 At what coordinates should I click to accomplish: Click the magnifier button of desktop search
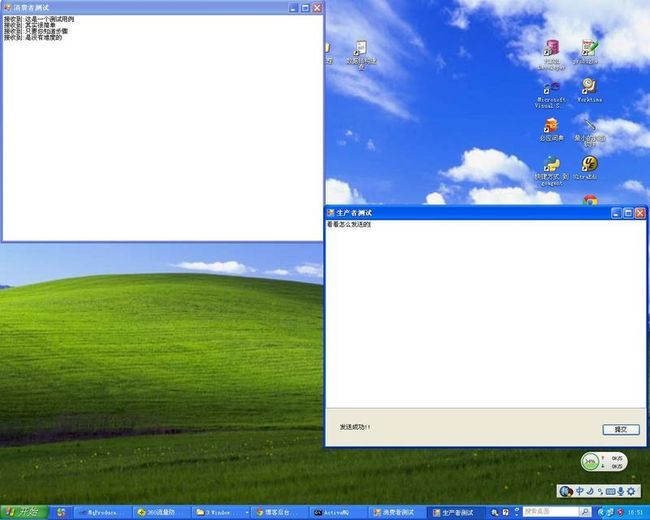[x=585, y=512]
